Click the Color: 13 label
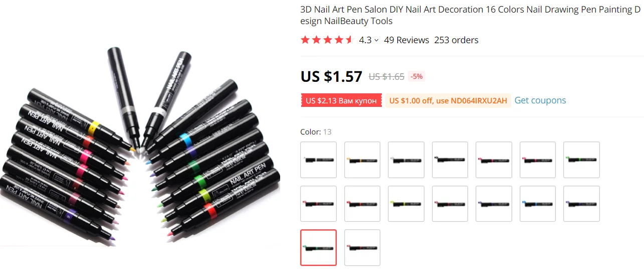This screenshot has width=644, height=271. point(316,132)
